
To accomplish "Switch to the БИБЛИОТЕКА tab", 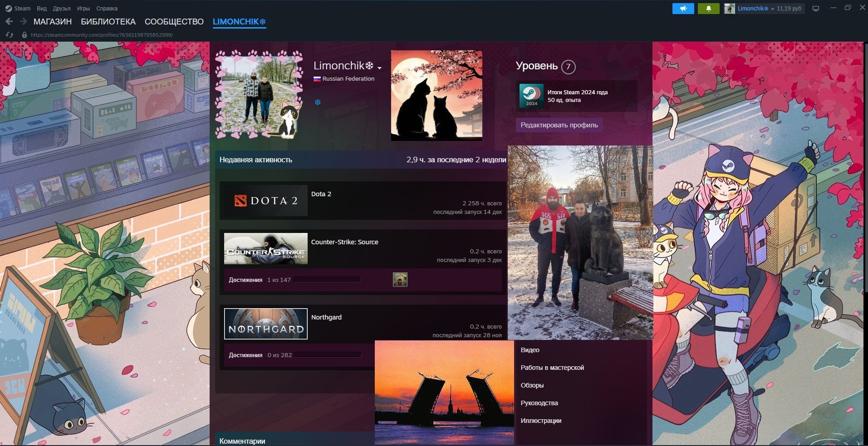I will (108, 22).
